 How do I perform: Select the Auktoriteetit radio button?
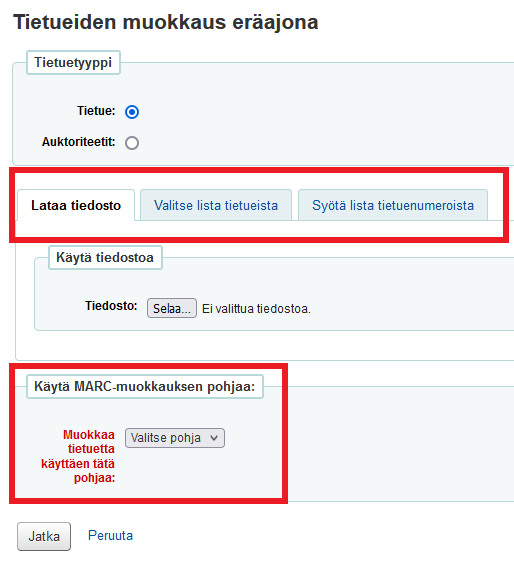(x=132, y=143)
